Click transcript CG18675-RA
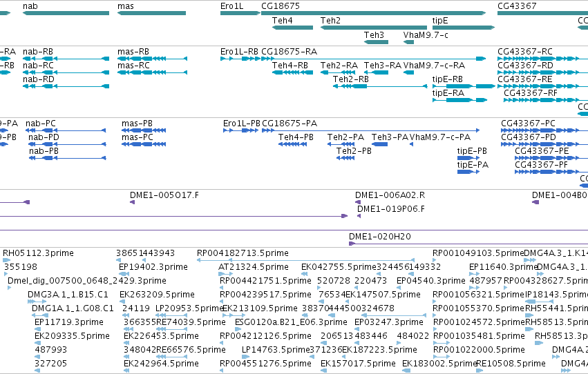The height and width of the screenshot is (374, 588). (x=374, y=59)
